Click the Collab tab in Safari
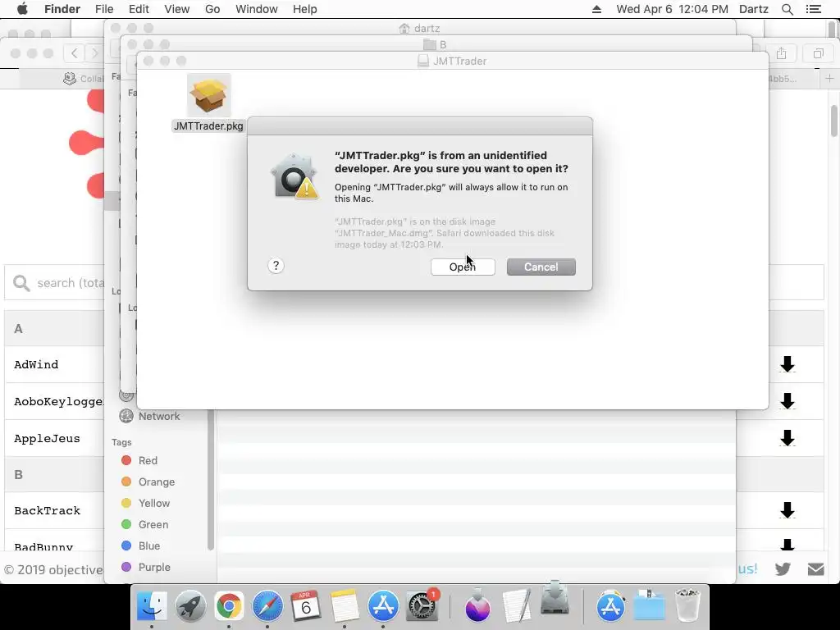Viewport: 840px width, 630px height. pos(84,79)
